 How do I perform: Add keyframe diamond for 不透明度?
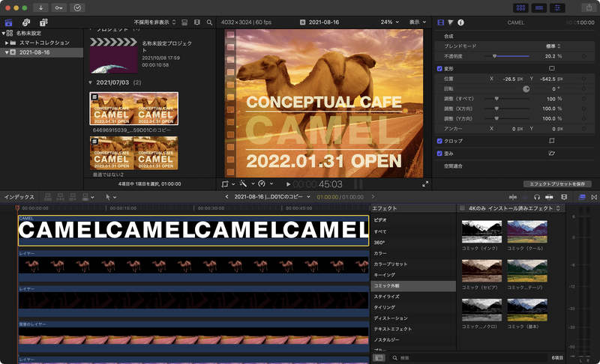click(x=583, y=56)
